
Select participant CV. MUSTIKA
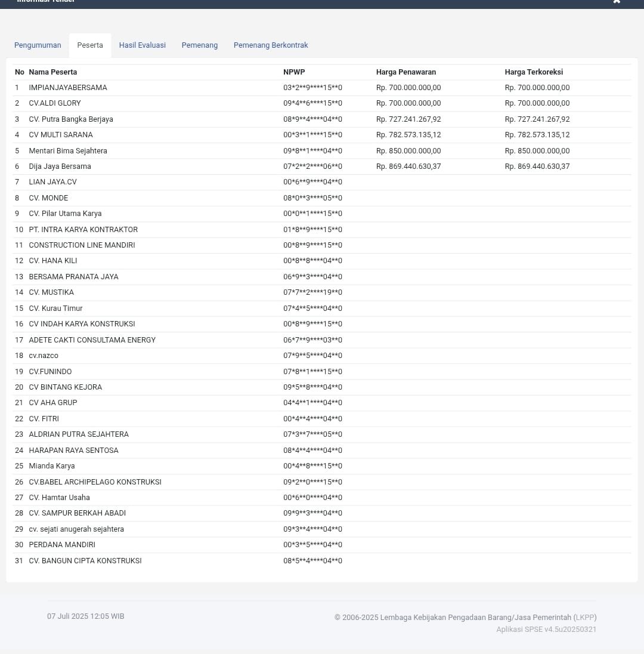[x=51, y=292]
